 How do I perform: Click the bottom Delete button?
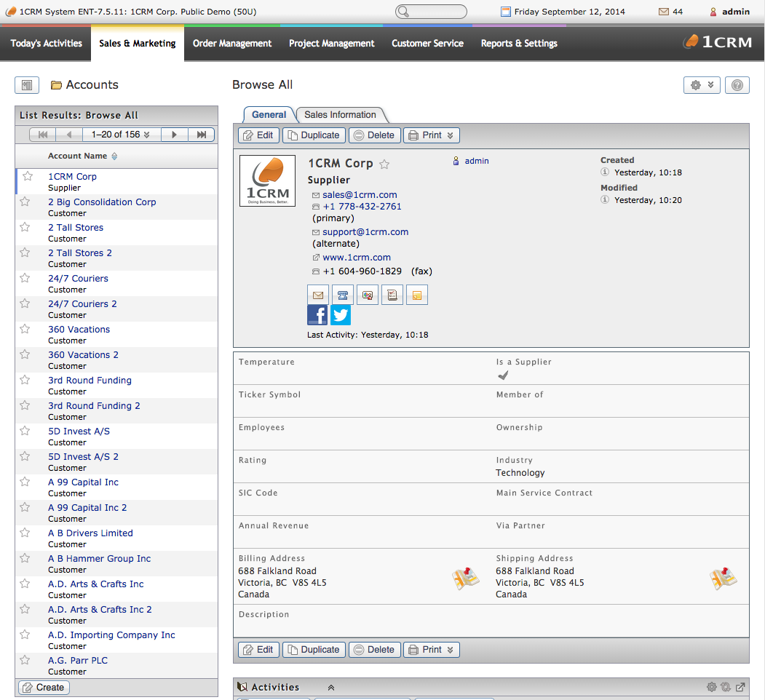click(x=374, y=650)
